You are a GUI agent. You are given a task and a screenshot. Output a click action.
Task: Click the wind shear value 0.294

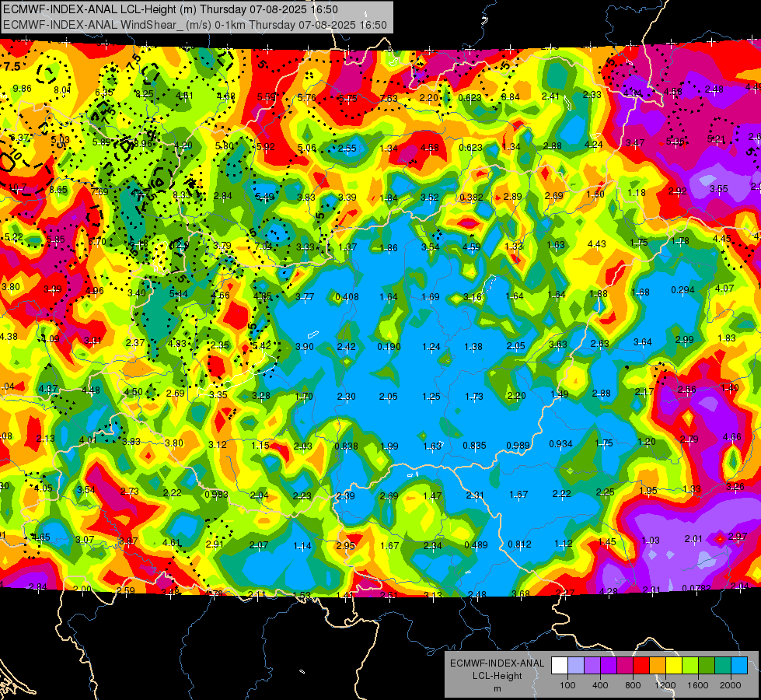(x=682, y=290)
